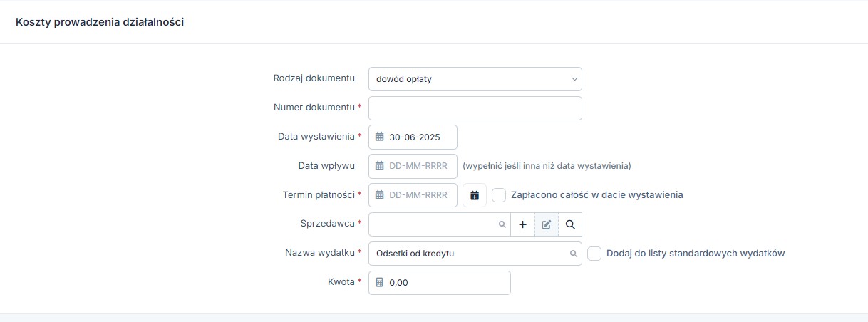
Task: Click calculator icon in Kwota field
Action: [380, 283]
